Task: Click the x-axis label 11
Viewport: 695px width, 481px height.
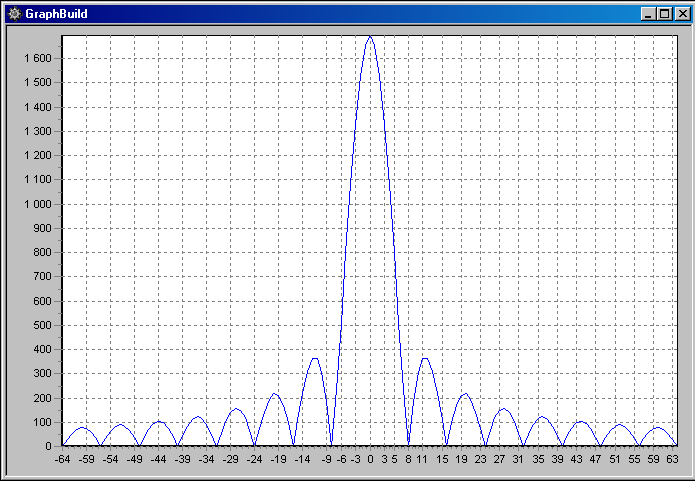Action: click(x=423, y=459)
